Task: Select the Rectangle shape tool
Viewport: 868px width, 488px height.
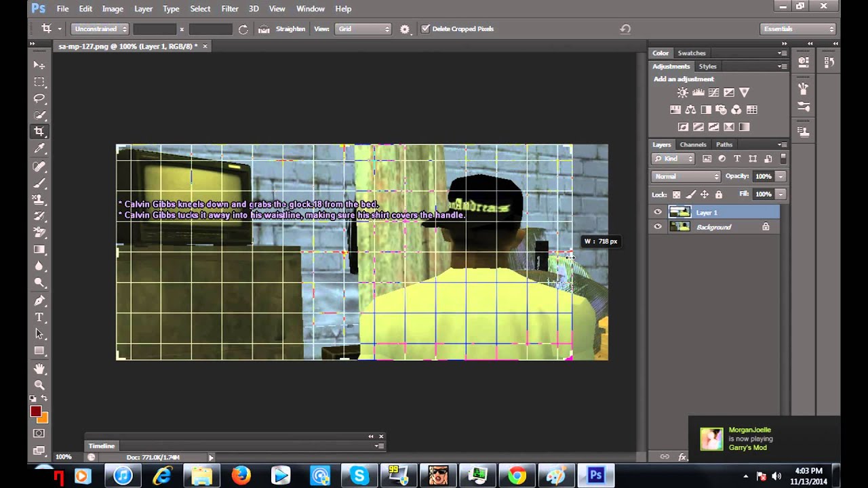Action: pyautogui.click(x=39, y=350)
